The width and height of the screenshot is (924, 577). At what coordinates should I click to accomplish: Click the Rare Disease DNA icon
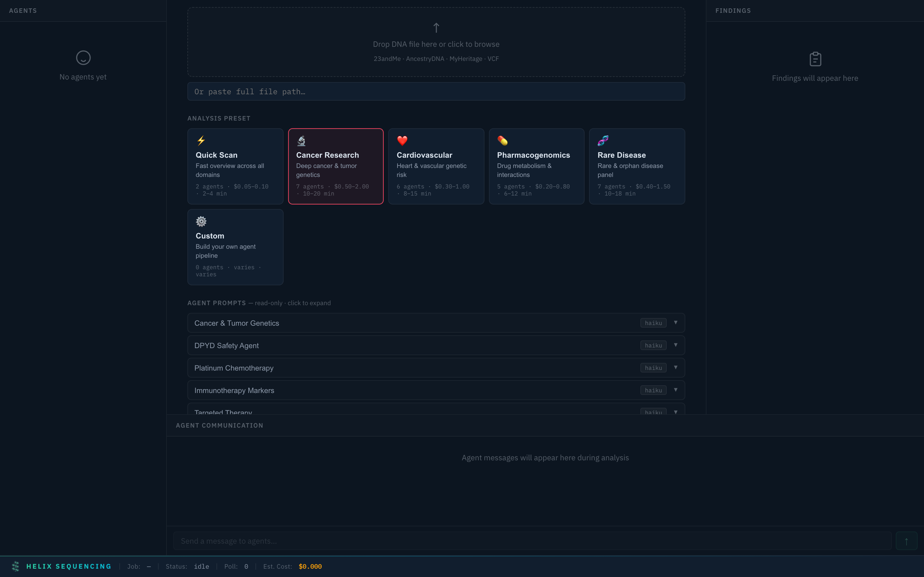tap(603, 140)
